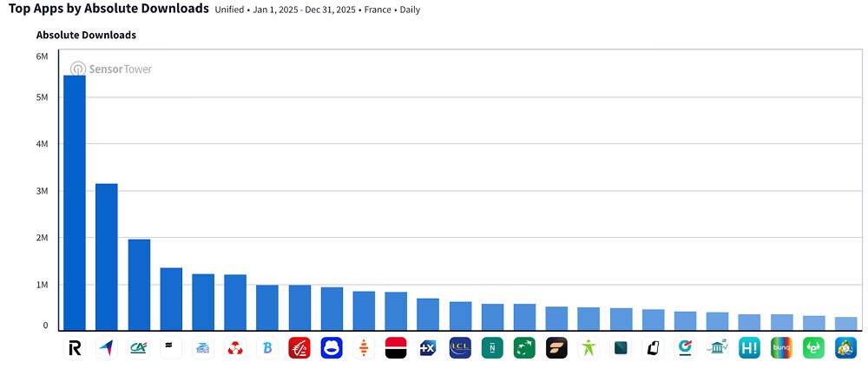The height and width of the screenshot is (369, 868).
Task: Click the green BNP Paribas stars icon
Action: click(x=524, y=348)
